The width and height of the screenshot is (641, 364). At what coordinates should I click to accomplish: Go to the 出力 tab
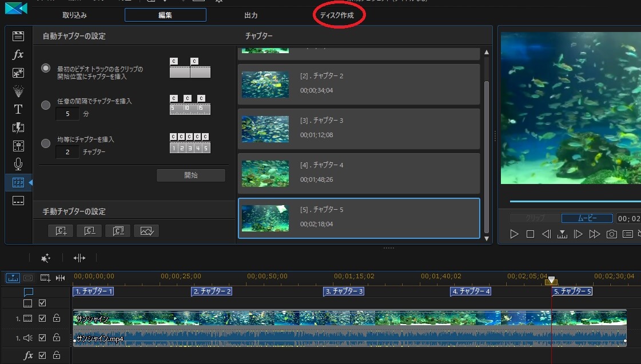coord(251,15)
